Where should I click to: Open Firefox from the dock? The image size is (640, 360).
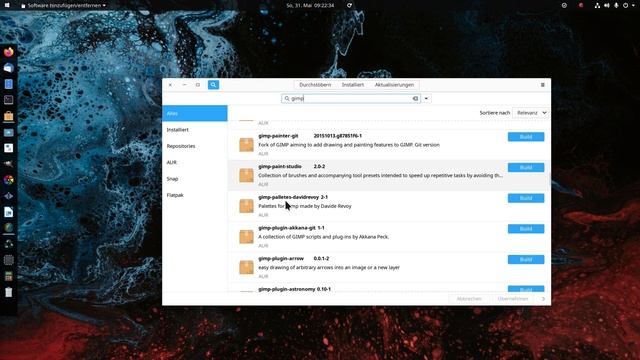tap(9, 52)
